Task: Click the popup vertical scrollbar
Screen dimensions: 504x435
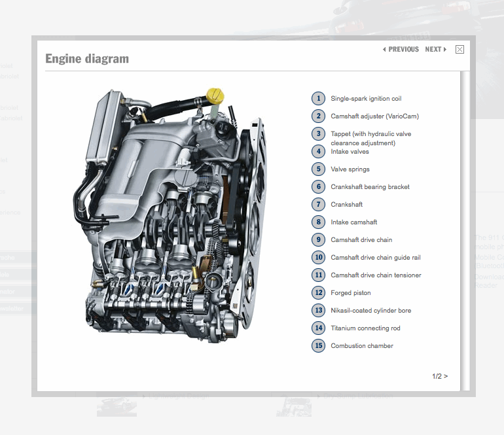Action: (465, 231)
